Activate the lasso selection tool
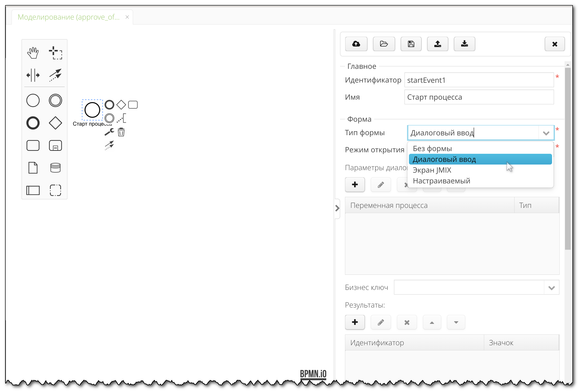 pos(55,53)
